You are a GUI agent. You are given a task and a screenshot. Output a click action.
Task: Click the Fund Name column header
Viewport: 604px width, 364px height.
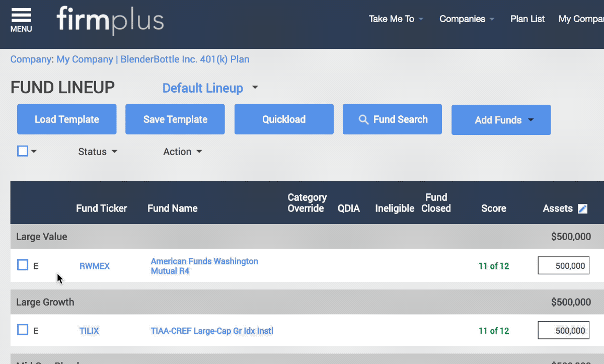[x=173, y=208]
